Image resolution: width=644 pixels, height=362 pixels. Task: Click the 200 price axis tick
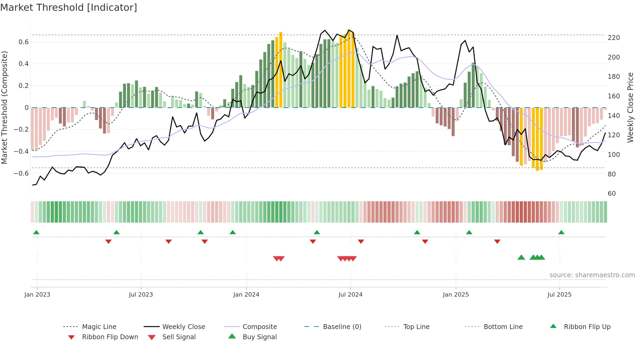(614, 57)
